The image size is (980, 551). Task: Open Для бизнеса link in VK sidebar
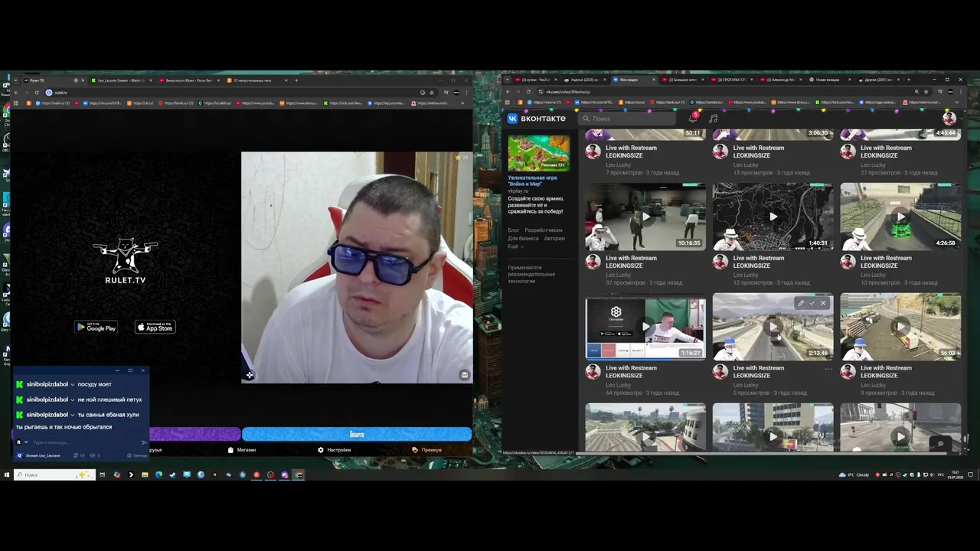523,239
